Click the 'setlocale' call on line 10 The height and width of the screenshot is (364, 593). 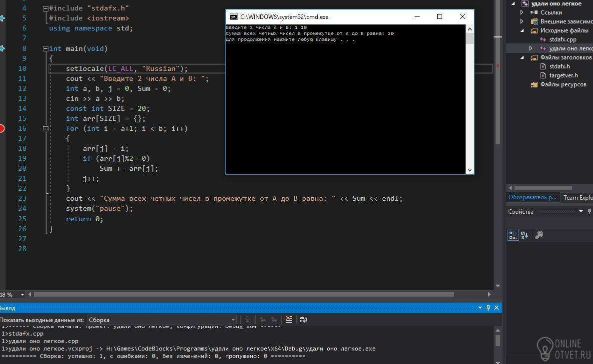coord(85,68)
